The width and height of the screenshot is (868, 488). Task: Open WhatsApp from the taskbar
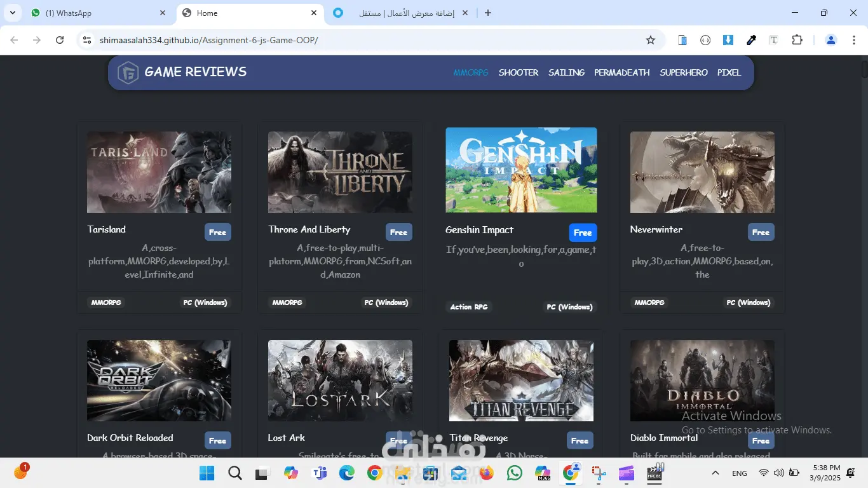[x=515, y=473]
